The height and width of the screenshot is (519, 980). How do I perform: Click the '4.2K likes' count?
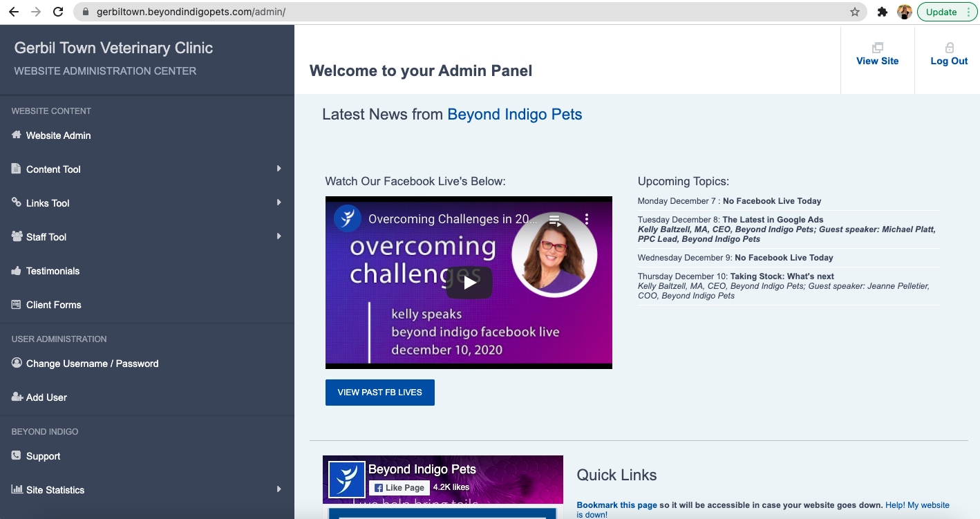[451, 487]
